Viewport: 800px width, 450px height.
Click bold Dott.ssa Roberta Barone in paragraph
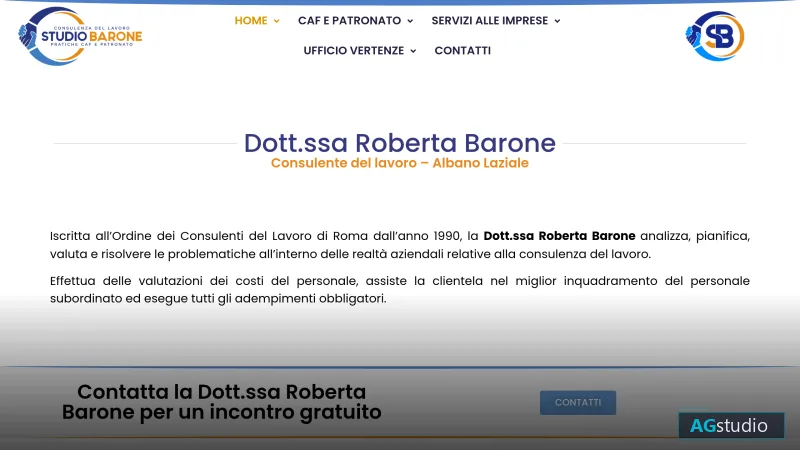point(559,236)
